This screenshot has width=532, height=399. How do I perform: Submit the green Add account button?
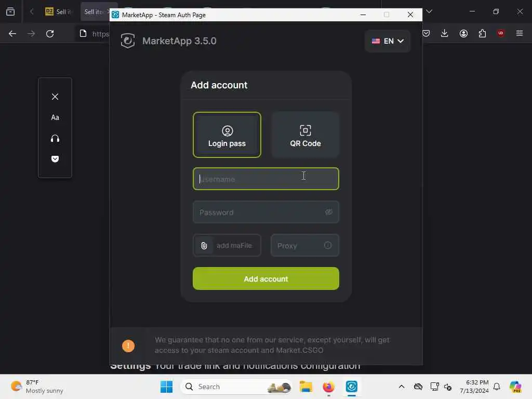tap(265, 278)
